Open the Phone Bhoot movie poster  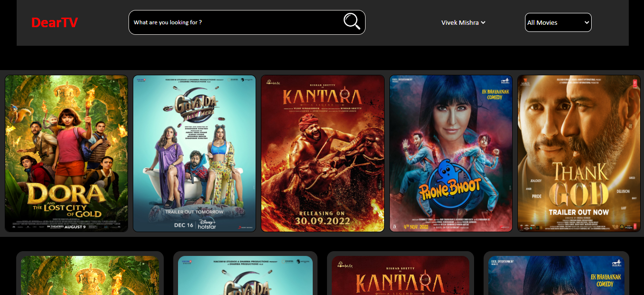[x=451, y=153]
